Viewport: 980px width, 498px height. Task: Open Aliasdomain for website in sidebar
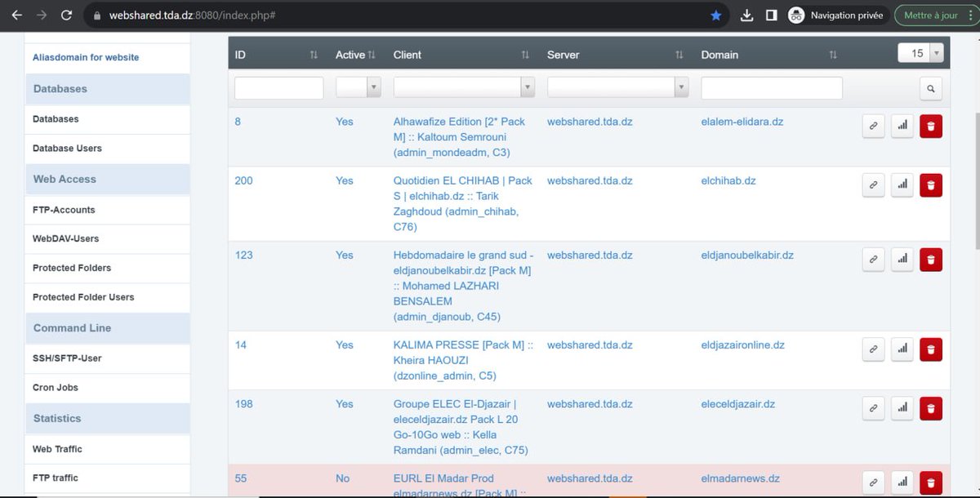pos(86,57)
